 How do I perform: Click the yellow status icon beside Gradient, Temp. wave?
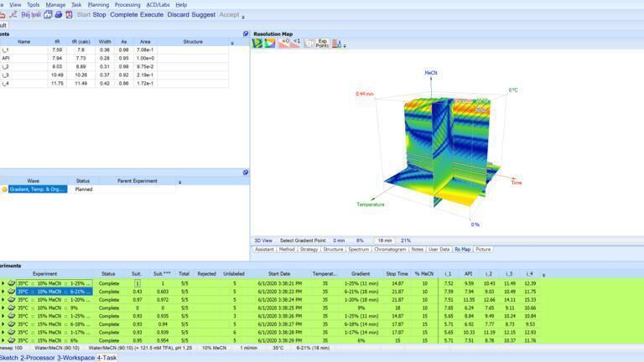[x=4, y=189]
